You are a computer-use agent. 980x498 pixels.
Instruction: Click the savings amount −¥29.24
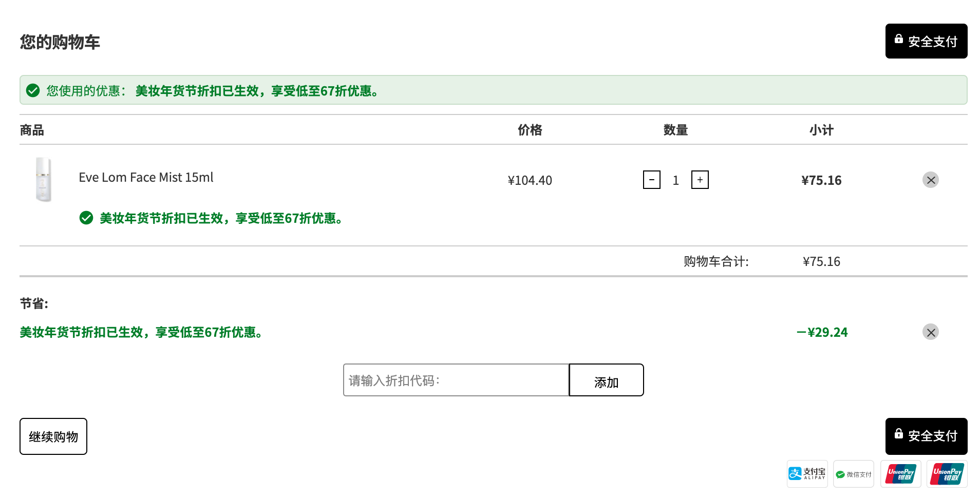coord(822,332)
